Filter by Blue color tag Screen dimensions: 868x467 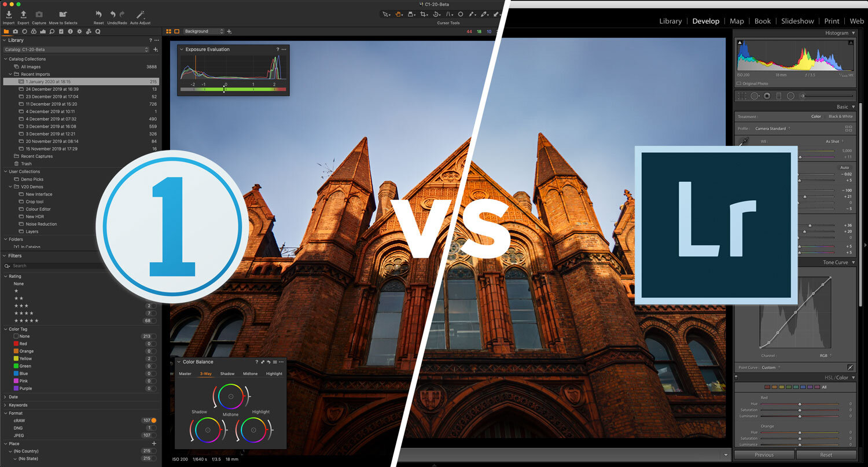[16, 374]
